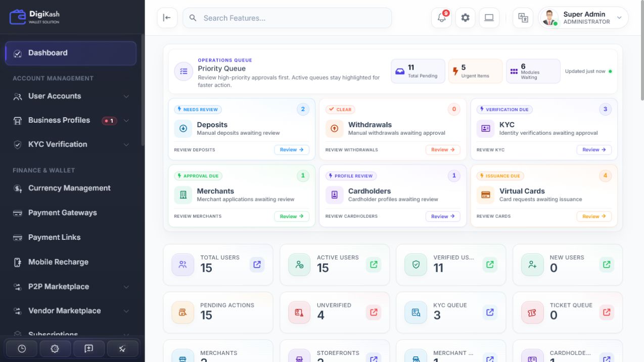Screen dimensions: 644x362
Task: Click the add-message icon in sidebar footer
Action: (x=89, y=348)
